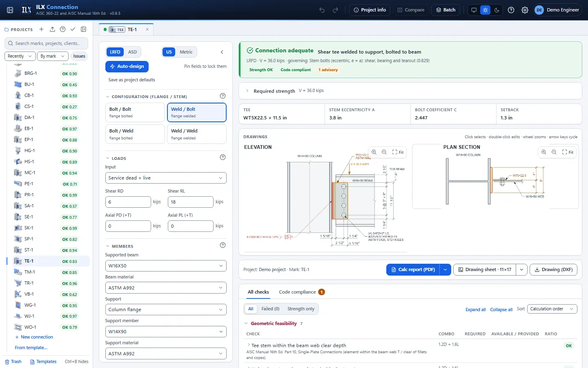Viewport: 588px width, 368px height.
Task: Open Sort Calculation order dropdown
Action: (552, 309)
